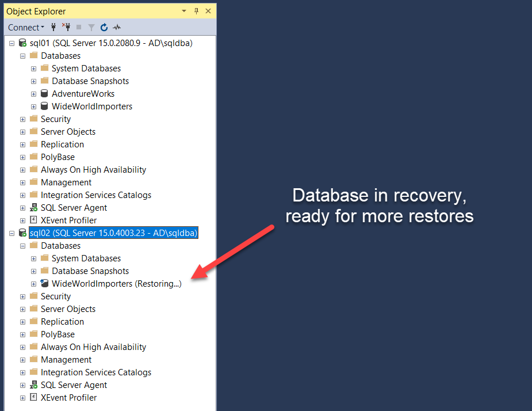Select the sql01 (SQL Server 15.0.2080.9) node
The height and width of the screenshot is (411, 532).
pyautogui.click(x=111, y=43)
